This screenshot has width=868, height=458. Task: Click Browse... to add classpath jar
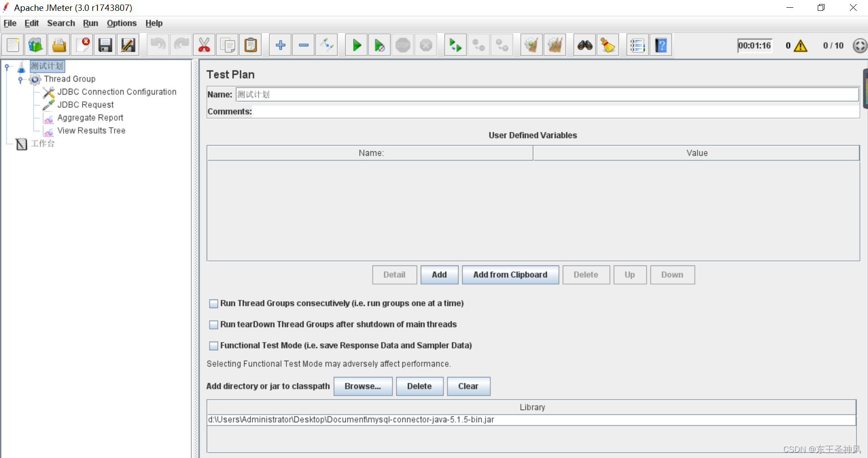click(x=363, y=386)
